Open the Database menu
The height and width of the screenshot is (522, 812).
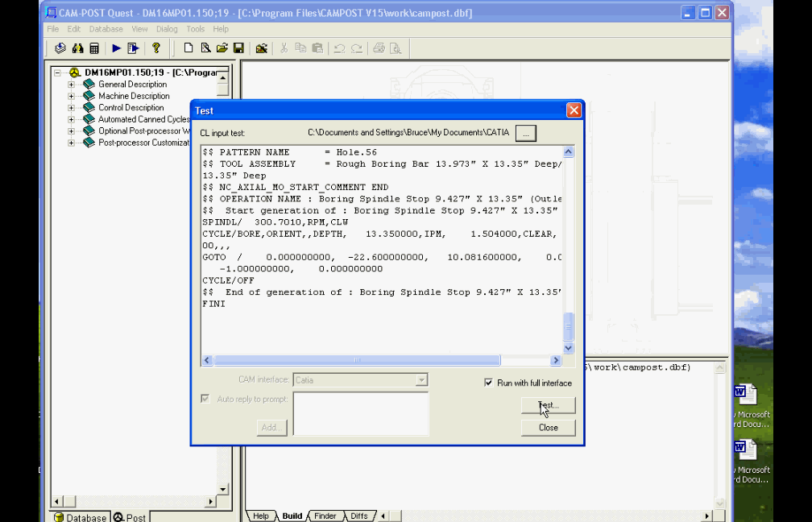[106, 29]
